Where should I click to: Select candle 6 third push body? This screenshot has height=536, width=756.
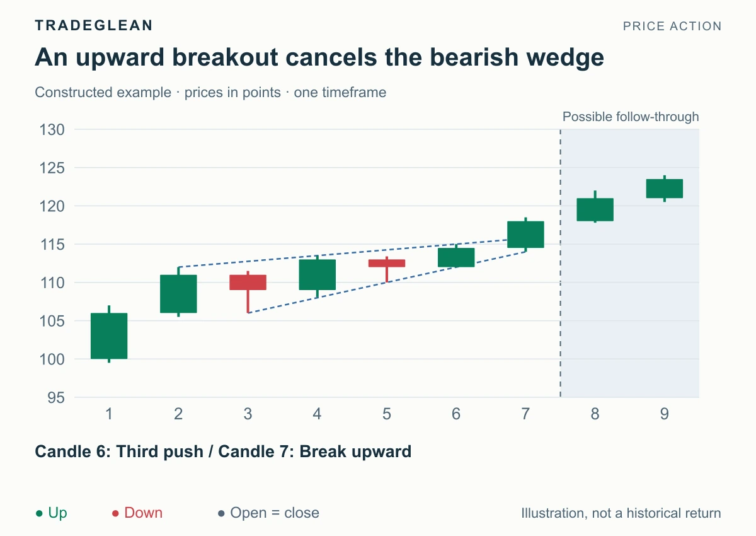[x=456, y=258]
